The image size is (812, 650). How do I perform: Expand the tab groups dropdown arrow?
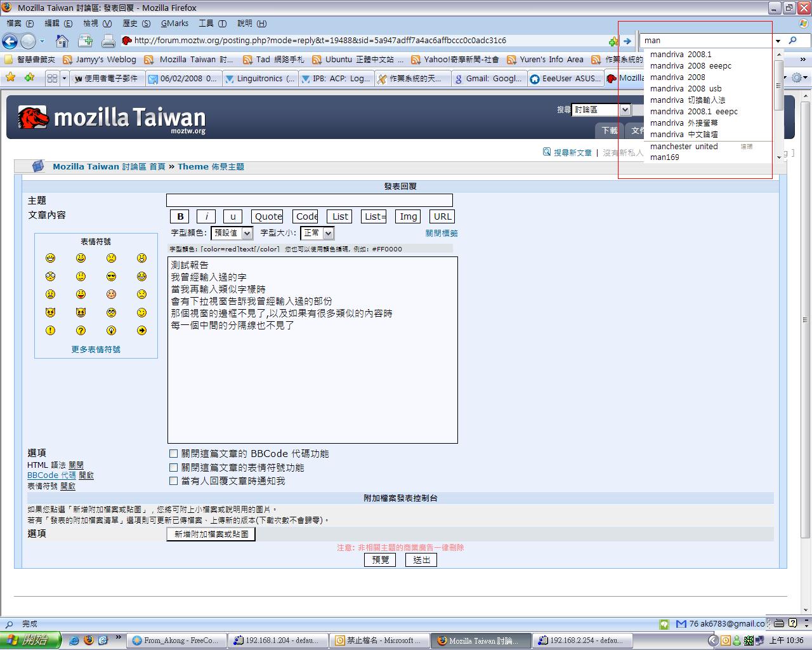click(x=64, y=79)
